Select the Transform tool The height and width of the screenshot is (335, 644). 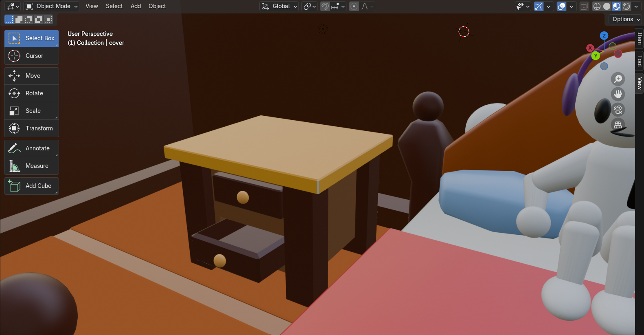pos(31,128)
